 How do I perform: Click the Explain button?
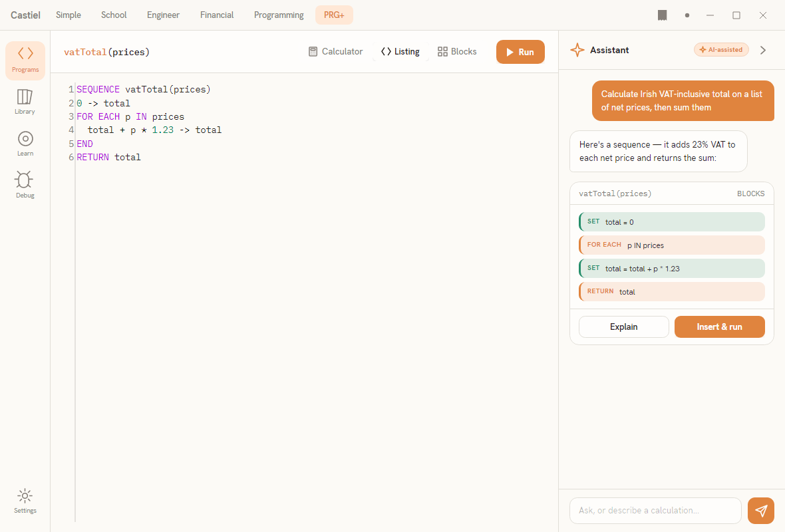(x=624, y=327)
